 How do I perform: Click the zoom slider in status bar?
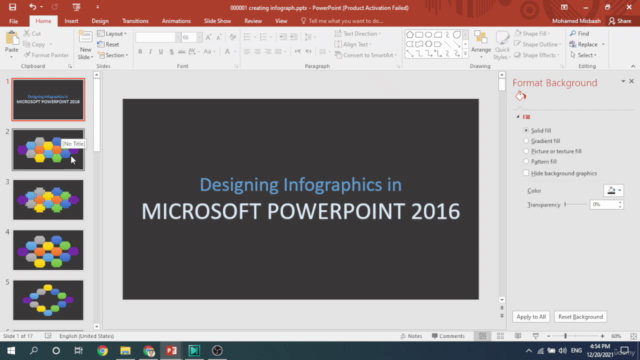(x=575, y=336)
